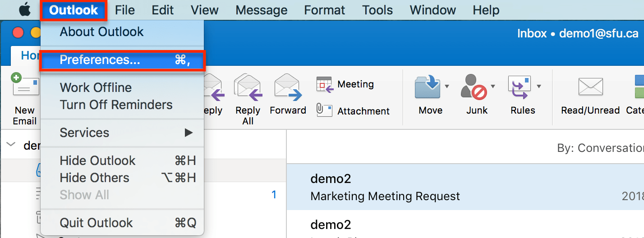
Task: Expand the Services submenu
Action: [x=122, y=133]
